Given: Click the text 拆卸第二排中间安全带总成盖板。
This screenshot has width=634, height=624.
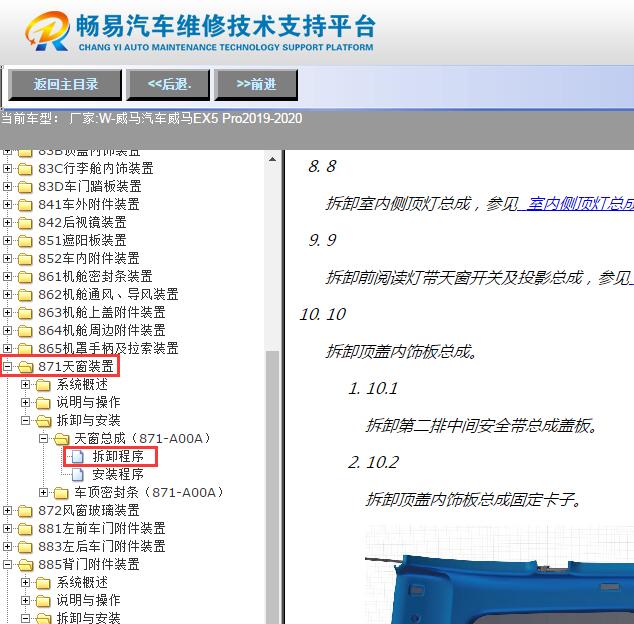Looking at the screenshot, I should point(482,425).
